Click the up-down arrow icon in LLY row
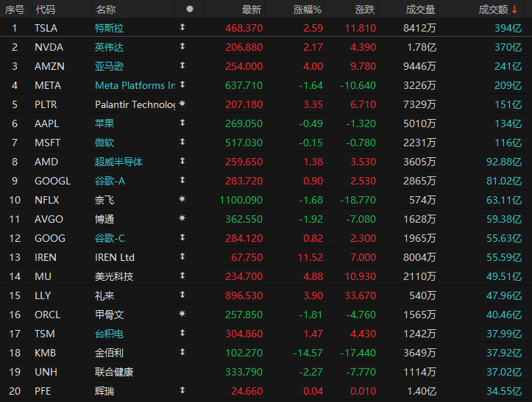Screen dimensions: 532x402 click(x=182, y=295)
